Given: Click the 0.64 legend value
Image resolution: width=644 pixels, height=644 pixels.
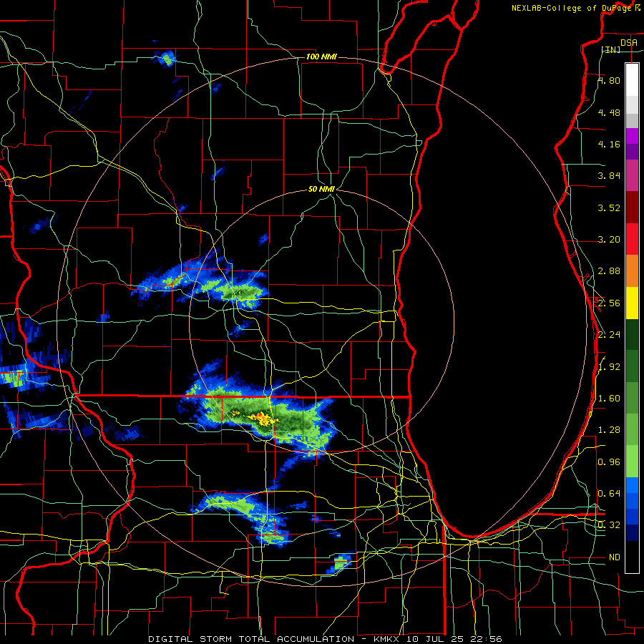Looking at the screenshot, I should point(609,494).
